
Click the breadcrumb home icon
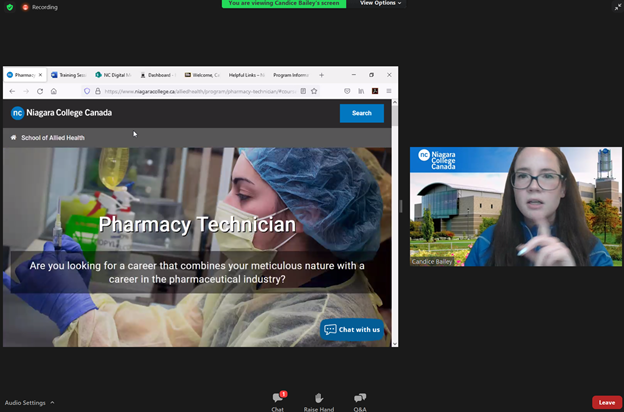[x=13, y=137]
